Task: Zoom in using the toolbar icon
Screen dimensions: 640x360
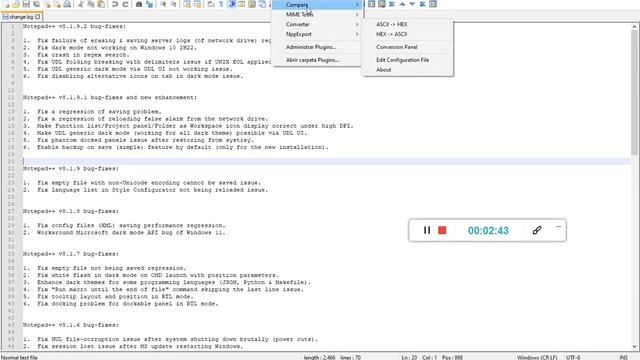Action: click(163, 4)
